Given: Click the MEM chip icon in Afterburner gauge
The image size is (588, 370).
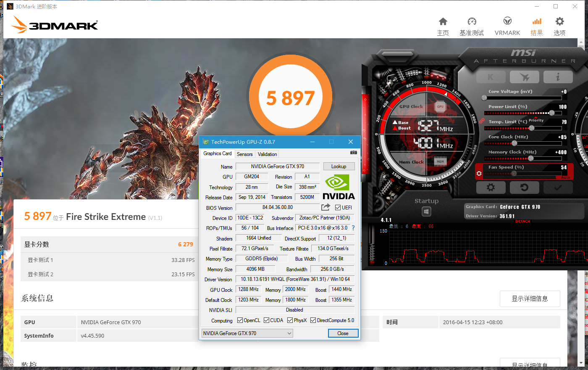Looking at the screenshot, I should [440, 161].
